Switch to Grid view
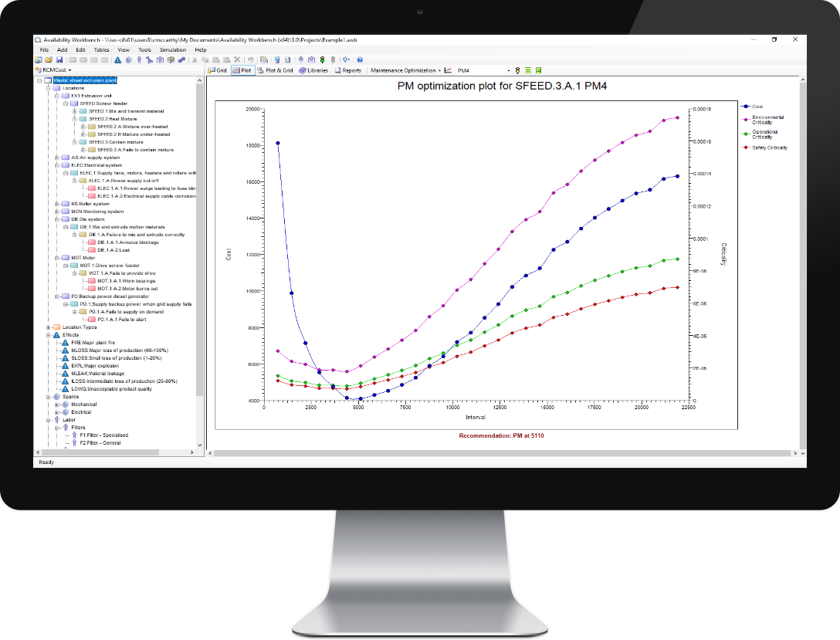Screen dimensions: 840x640 pos(217,70)
